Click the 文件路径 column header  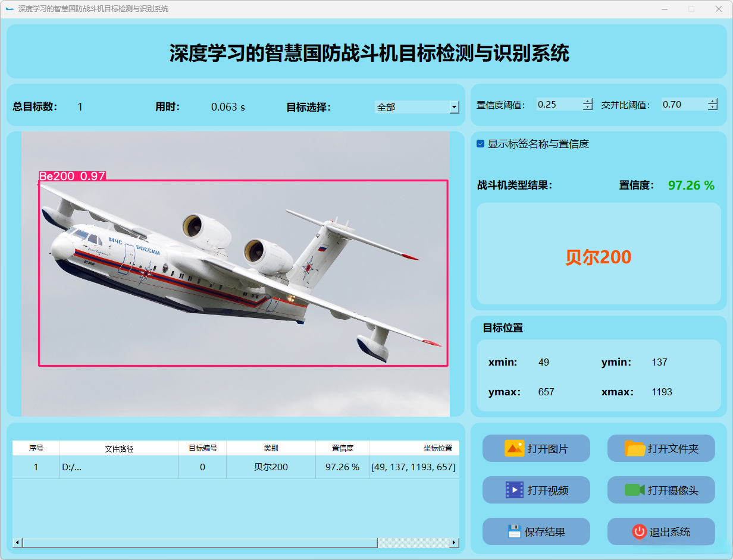(x=119, y=448)
